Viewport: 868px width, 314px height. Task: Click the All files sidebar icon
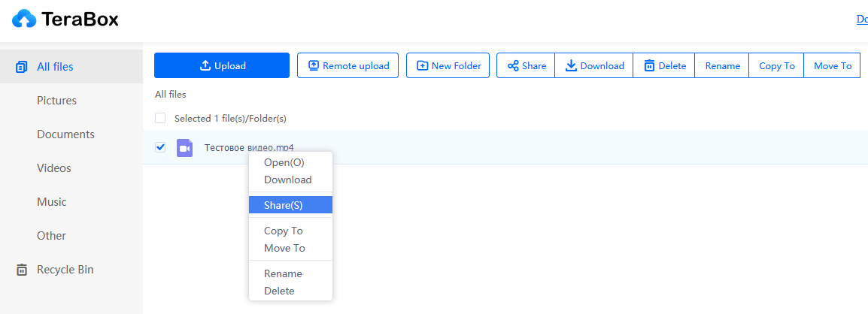coord(22,67)
